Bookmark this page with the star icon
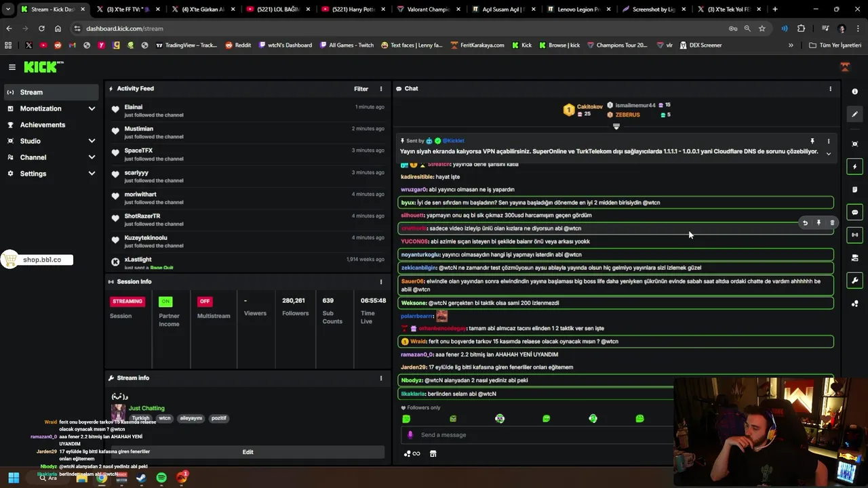Image resolution: width=868 pixels, height=488 pixels. pos(762,28)
